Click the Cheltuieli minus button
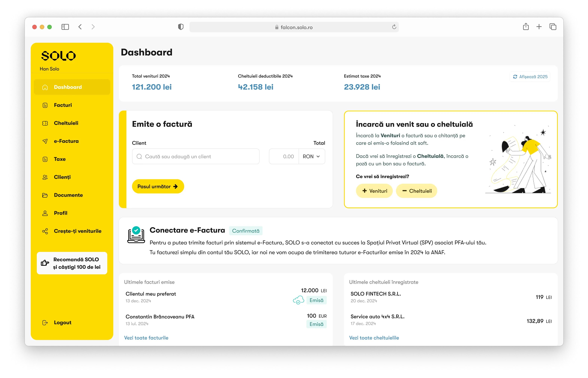The image size is (588, 378). pos(417,191)
